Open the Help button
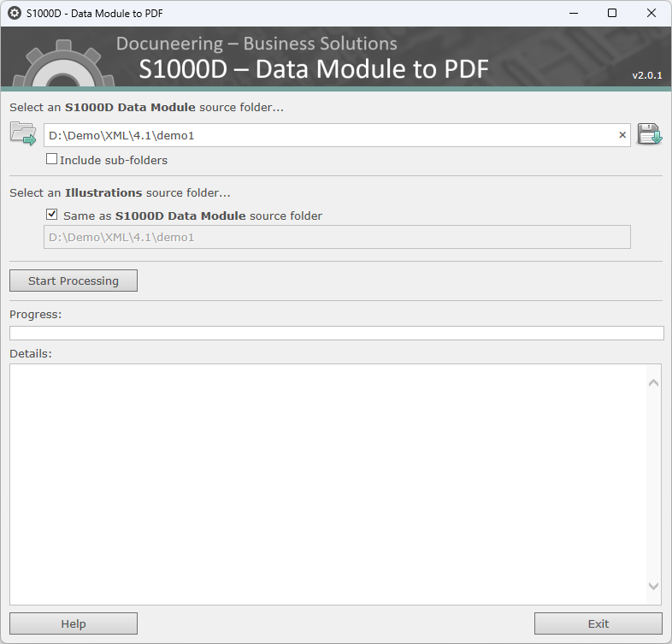 tap(74, 623)
